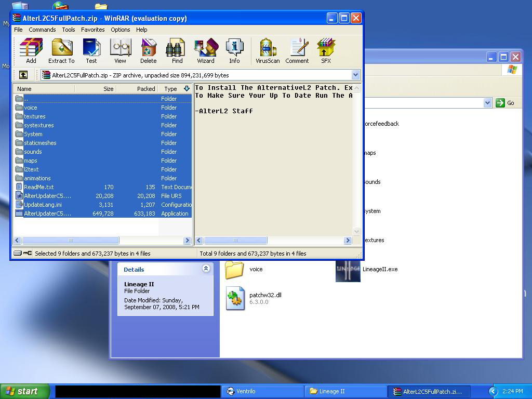
Task: Collapse the Details panel in Explorer
Action: 206,269
